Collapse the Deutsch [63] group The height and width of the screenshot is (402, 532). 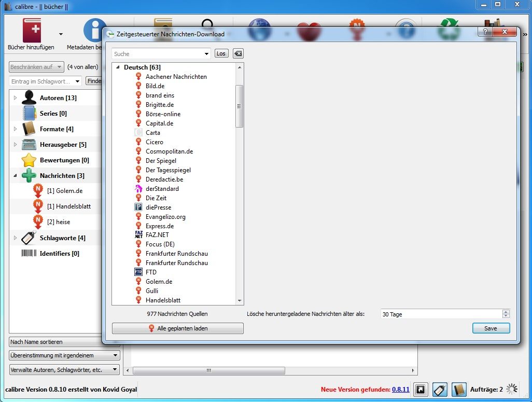pyautogui.click(x=118, y=67)
